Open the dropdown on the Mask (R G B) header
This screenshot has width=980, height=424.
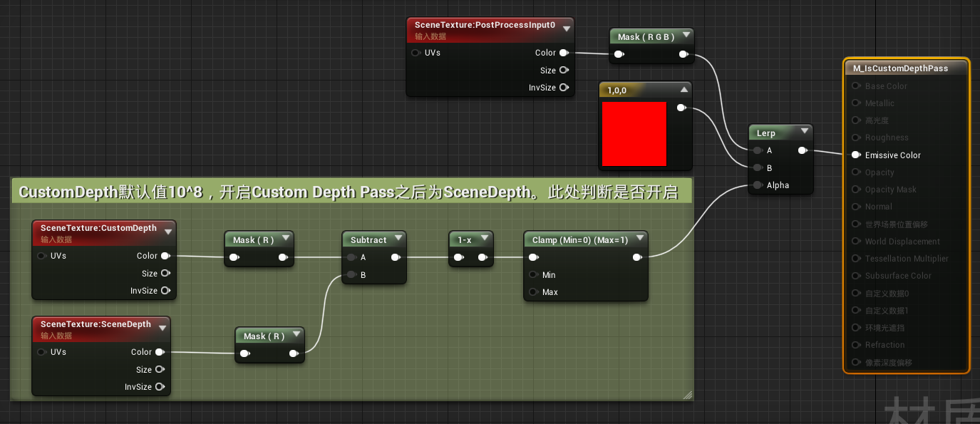686,34
